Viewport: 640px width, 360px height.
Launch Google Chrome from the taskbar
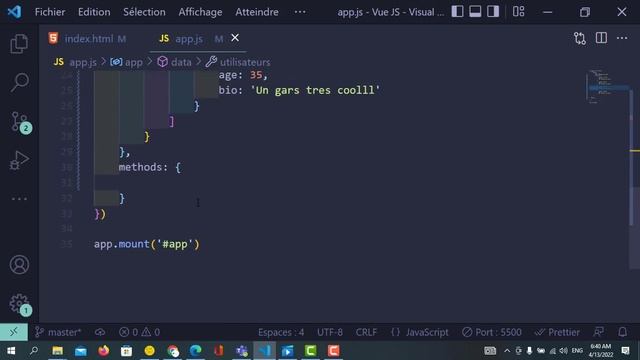coord(173,351)
